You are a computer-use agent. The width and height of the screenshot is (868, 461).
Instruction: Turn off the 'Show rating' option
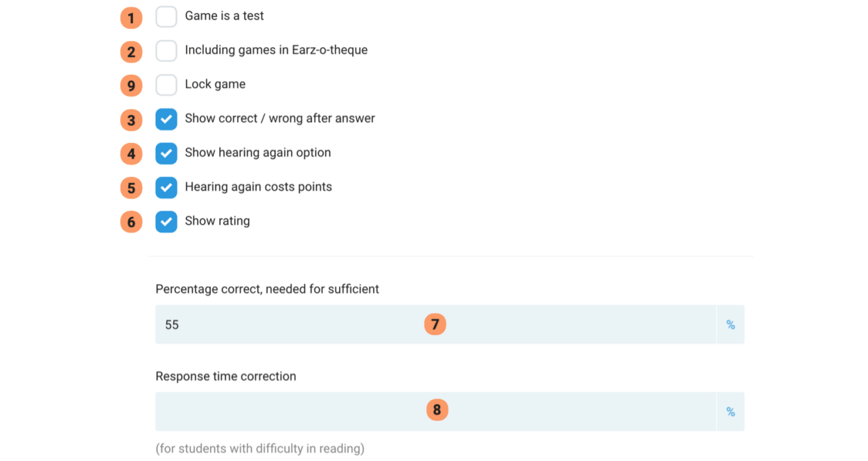tap(166, 222)
